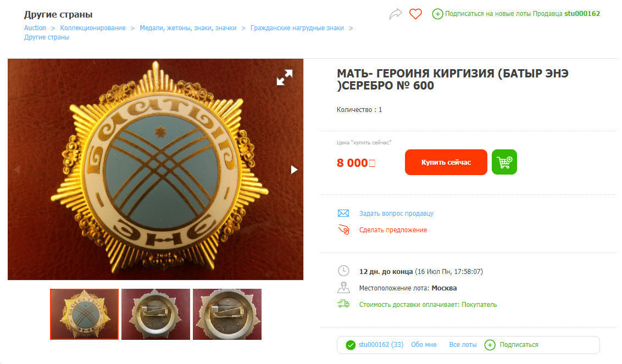The image size is (622, 364).
Task: Open seller profile stu000162 (33)
Action: [381, 345]
